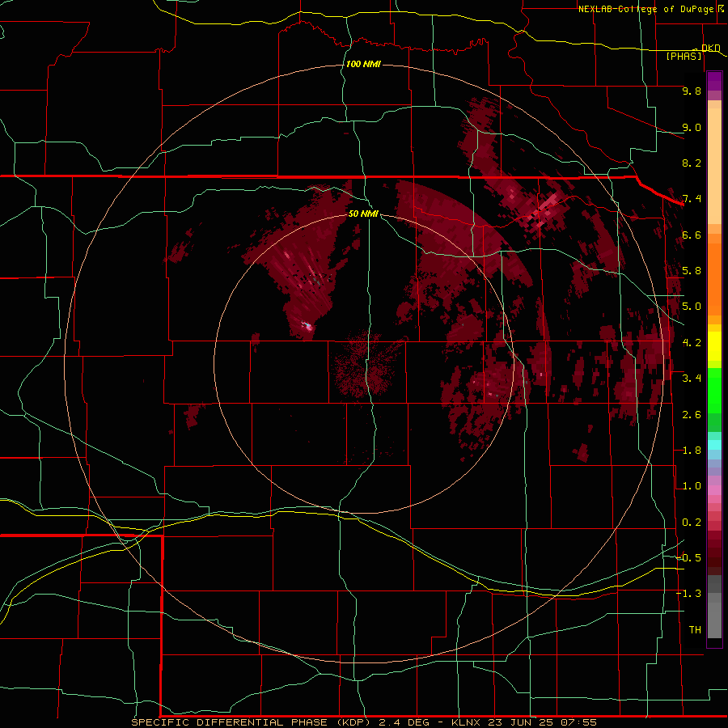Click the DKD unit label above the legend
The image size is (728, 728).
pos(711,48)
